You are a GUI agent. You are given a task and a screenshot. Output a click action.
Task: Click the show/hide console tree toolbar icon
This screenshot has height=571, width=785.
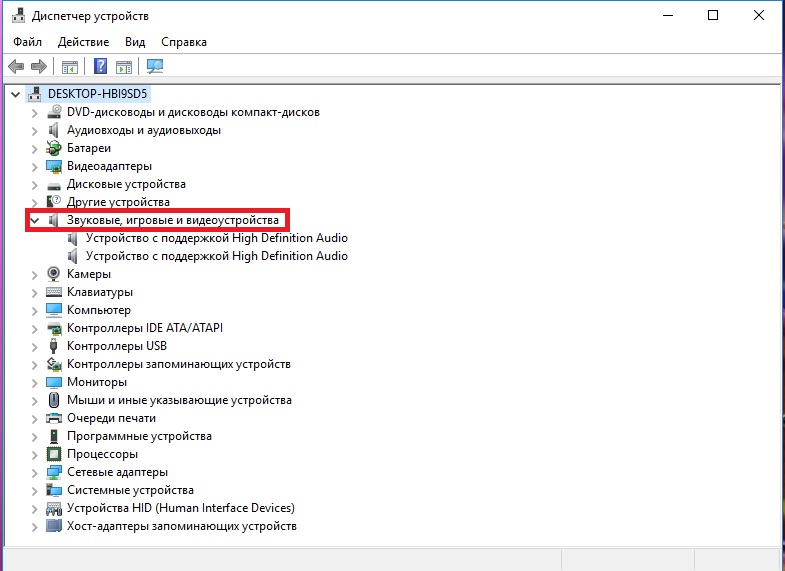coord(70,66)
